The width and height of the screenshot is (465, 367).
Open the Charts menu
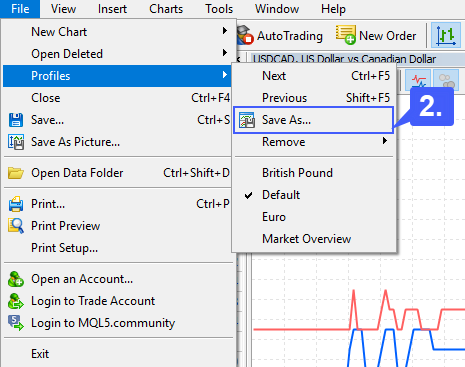(x=166, y=9)
